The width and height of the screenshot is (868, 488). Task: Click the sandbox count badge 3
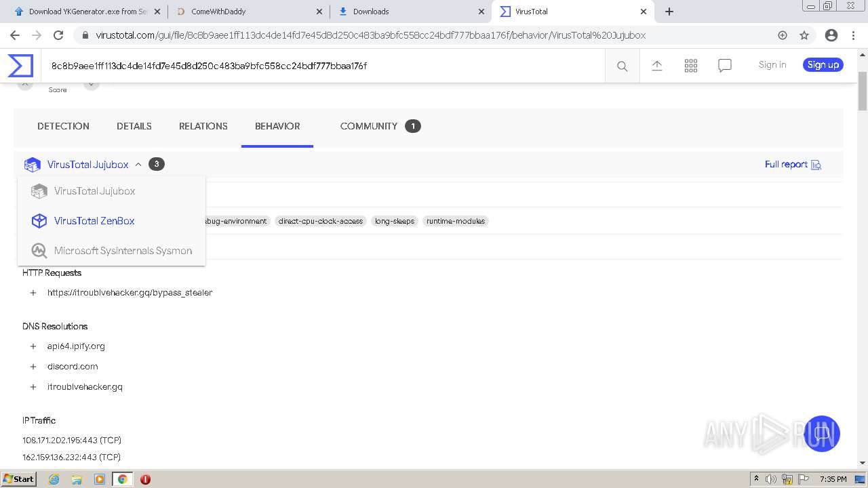[157, 164]
